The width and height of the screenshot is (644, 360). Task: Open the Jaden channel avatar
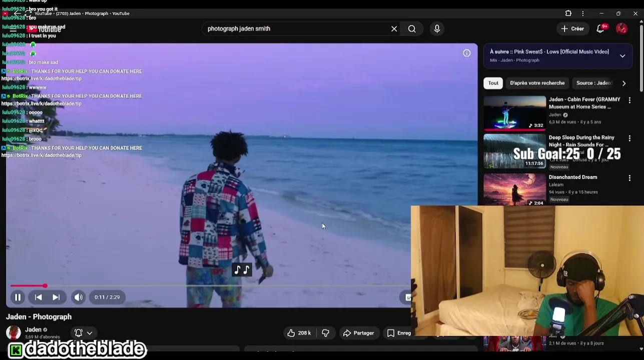tap(14, 332)
